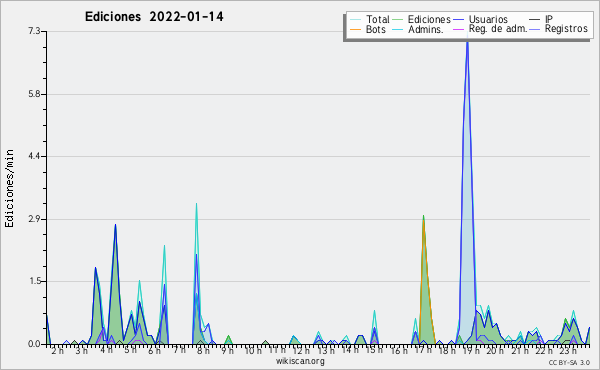This screenshot has height=370, width=600.
Task: Click the Usuarios blue legend line
Action: coord(458,20)
